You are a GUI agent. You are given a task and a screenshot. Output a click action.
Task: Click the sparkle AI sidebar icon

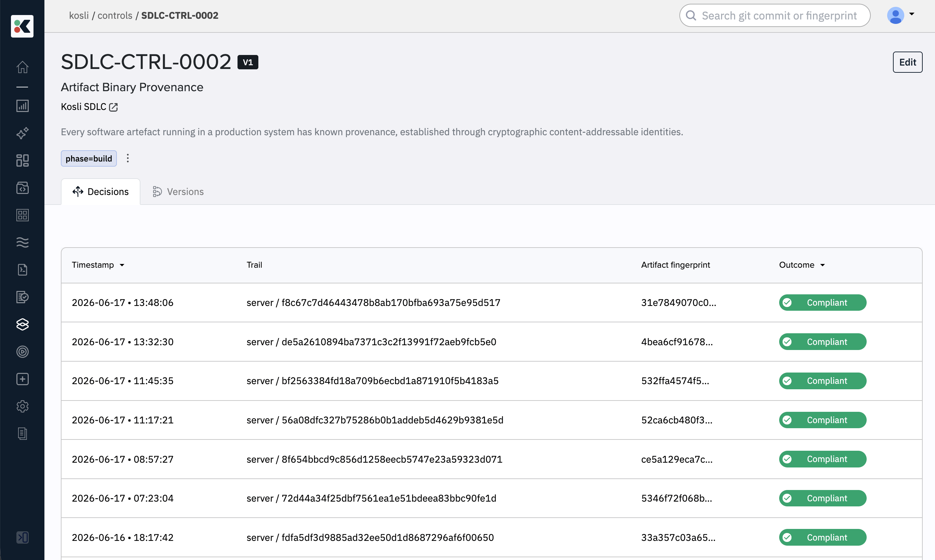point(22,133)
